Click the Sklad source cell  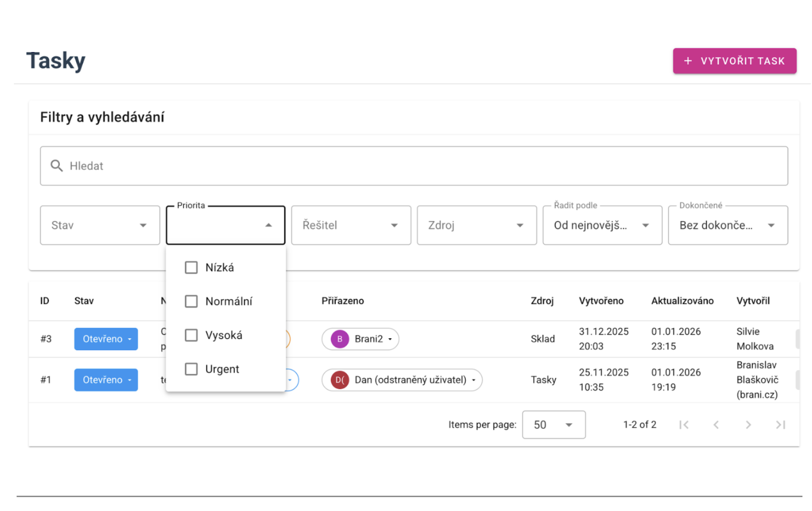(x=543, y=339)
